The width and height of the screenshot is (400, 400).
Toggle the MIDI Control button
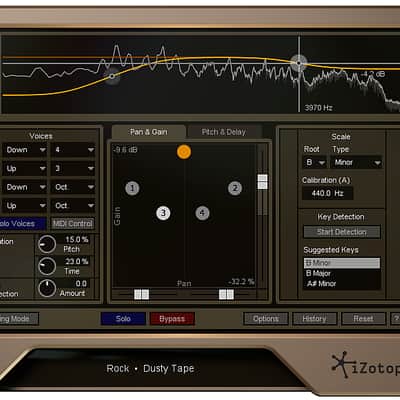pos(73,224)
